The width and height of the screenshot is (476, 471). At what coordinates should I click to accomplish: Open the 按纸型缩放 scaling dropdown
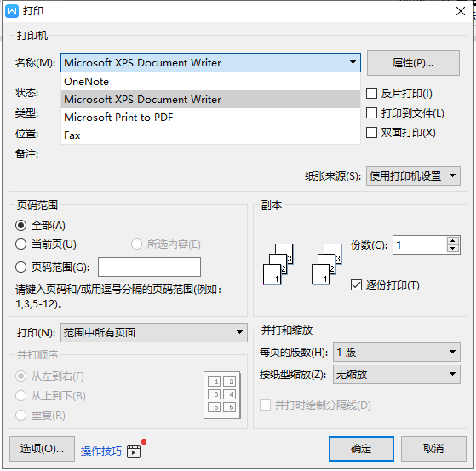click(x=397, y=375)
